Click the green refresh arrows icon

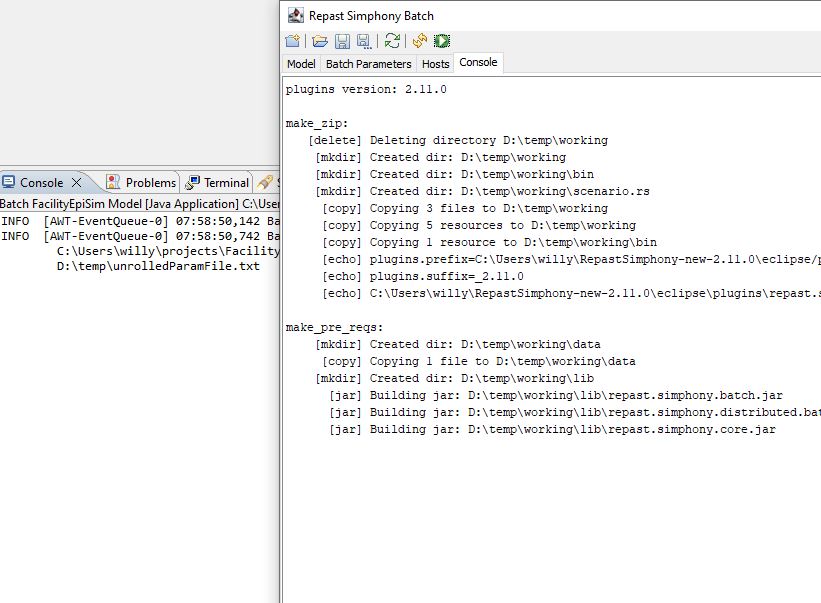pos(392,41)
